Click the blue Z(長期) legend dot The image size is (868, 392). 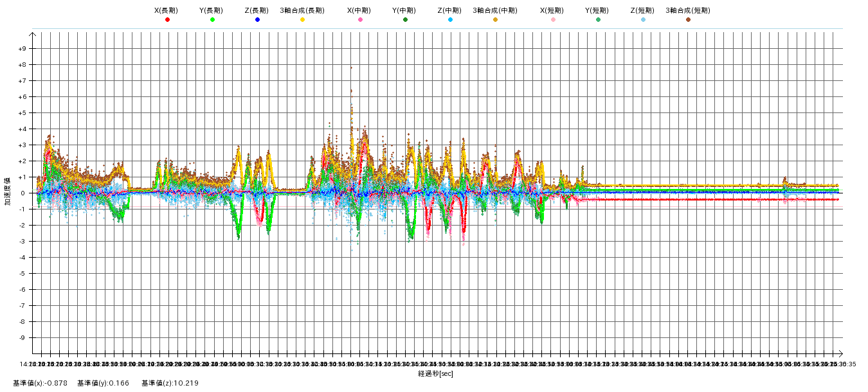(x=257, y=20)
